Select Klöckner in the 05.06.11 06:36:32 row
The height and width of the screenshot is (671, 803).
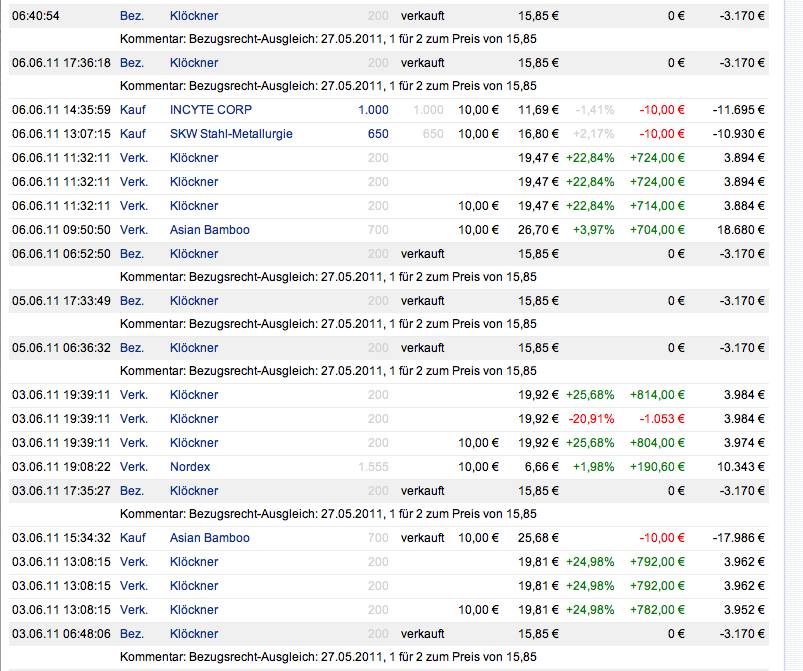tap(194, 348)
